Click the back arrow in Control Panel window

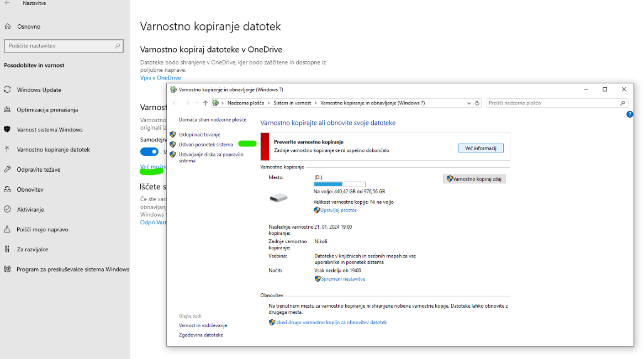tap(175, 103)
